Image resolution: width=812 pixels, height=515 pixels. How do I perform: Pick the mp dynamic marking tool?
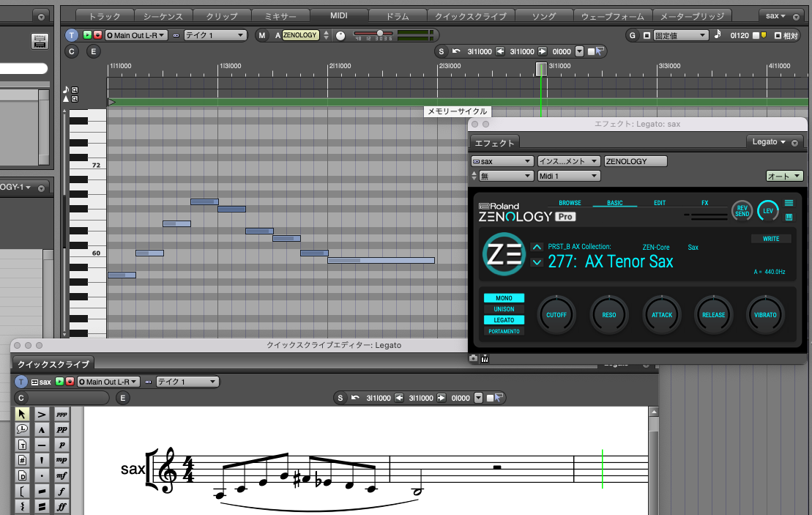coord(62,459)
